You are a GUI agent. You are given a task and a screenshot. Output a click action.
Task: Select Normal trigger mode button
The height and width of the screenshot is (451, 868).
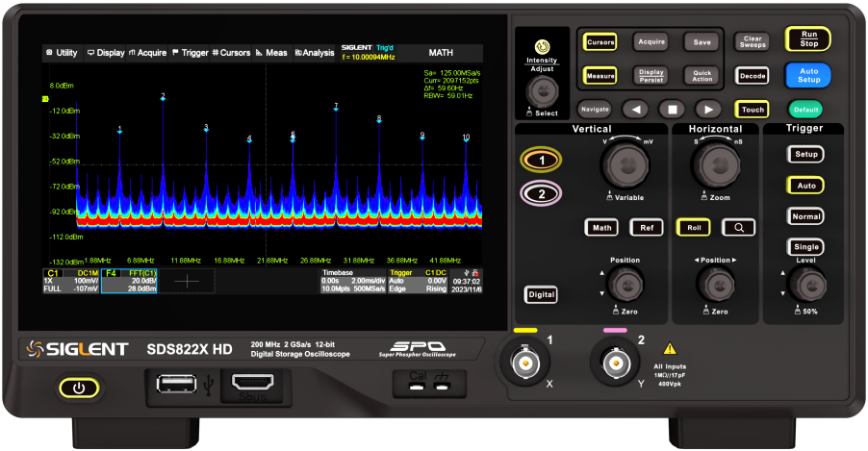click(805, 216)
